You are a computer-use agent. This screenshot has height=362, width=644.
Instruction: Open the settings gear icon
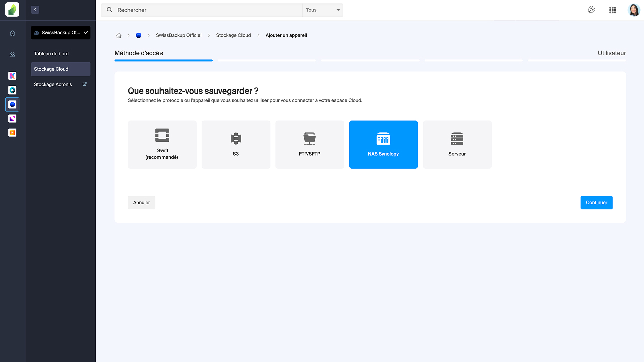tap(591, 9)
